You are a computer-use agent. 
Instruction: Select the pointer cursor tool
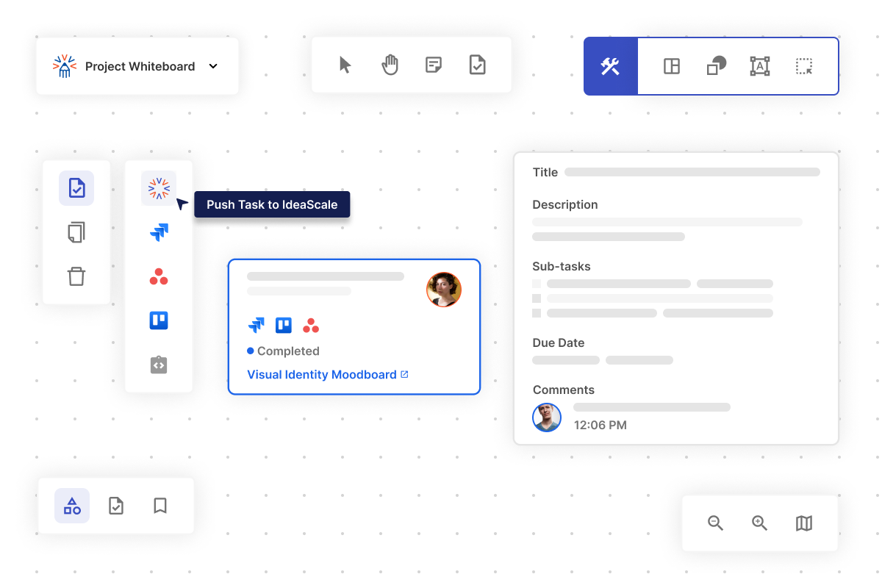pos(345,65)
